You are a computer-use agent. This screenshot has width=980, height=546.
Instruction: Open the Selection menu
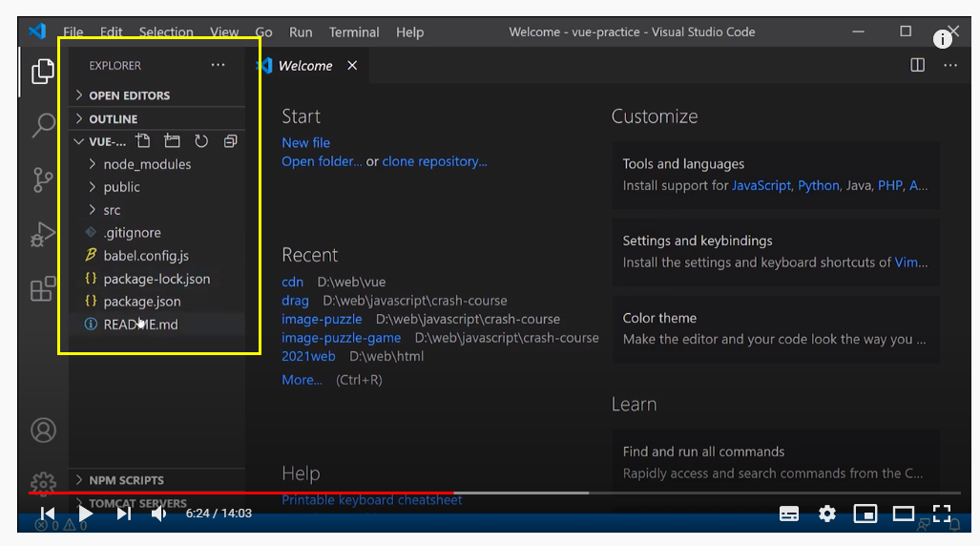(x=166, y=31)
